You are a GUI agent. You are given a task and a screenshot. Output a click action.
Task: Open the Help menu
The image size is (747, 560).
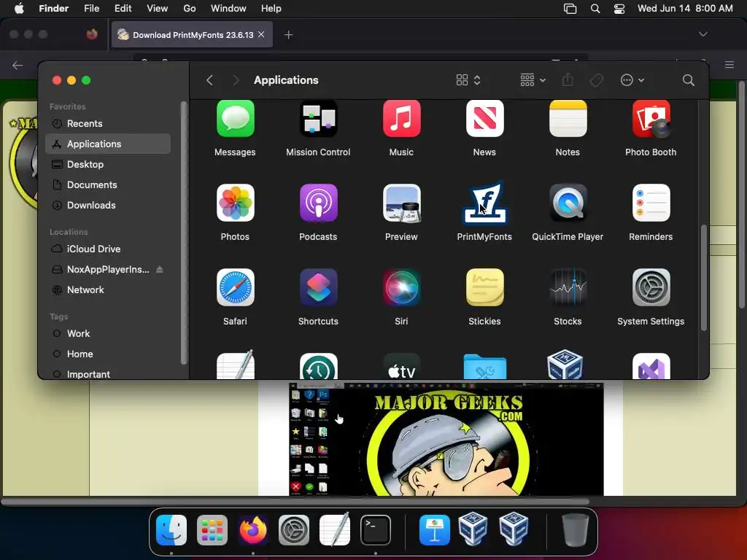pos(271,9)
